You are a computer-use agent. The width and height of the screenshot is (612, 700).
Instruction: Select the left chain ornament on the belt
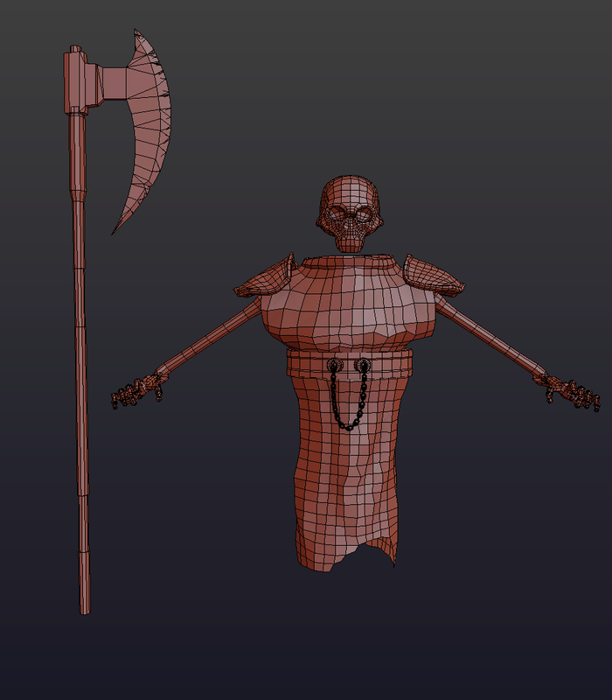point(333,363)
